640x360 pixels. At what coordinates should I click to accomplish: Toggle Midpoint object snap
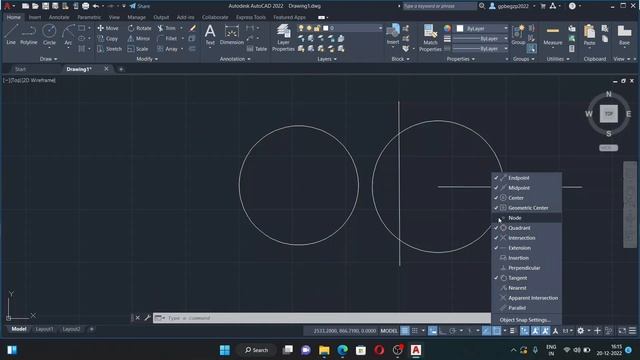tap(527, 188)
